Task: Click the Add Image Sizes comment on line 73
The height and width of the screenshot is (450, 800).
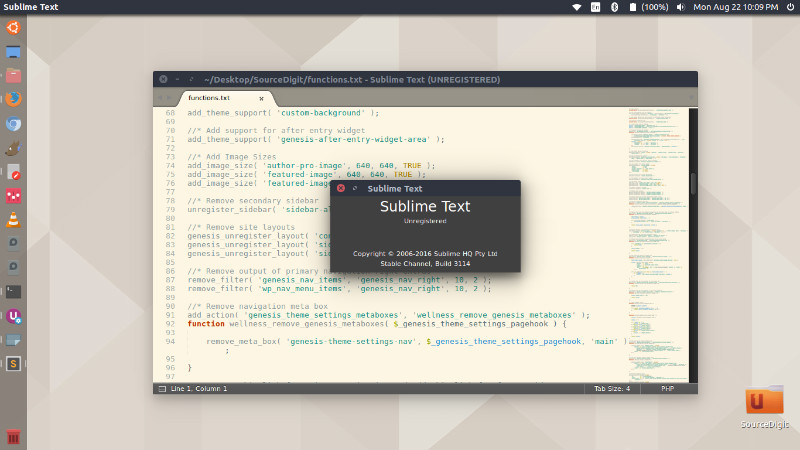Action: (232, 157)
